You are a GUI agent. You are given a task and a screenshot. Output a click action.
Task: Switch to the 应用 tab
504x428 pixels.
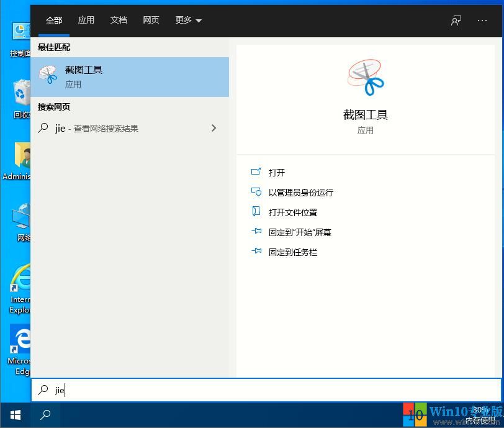point(86,20)
